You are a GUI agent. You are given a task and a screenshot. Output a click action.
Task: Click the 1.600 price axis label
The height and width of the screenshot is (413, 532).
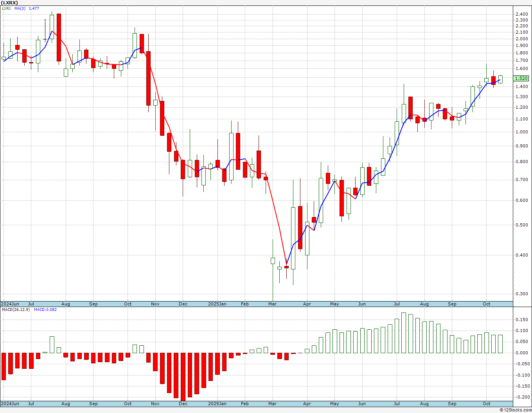tap(521, 68)
